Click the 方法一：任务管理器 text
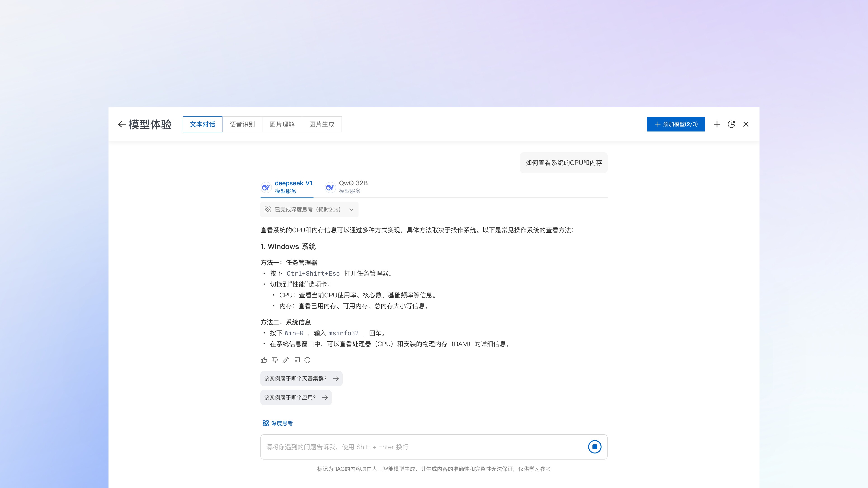Viewport: 868px width, 488px height. coord(289,263)
